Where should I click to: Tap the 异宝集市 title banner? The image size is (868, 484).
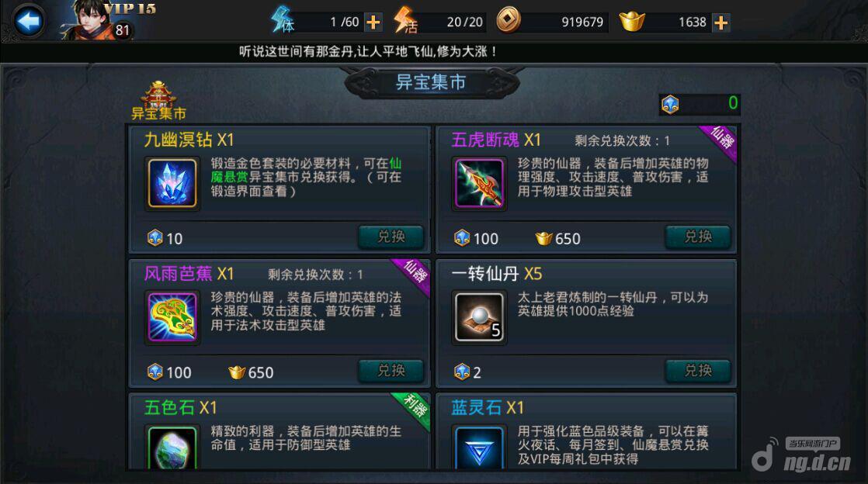click(x=431, y=83)
